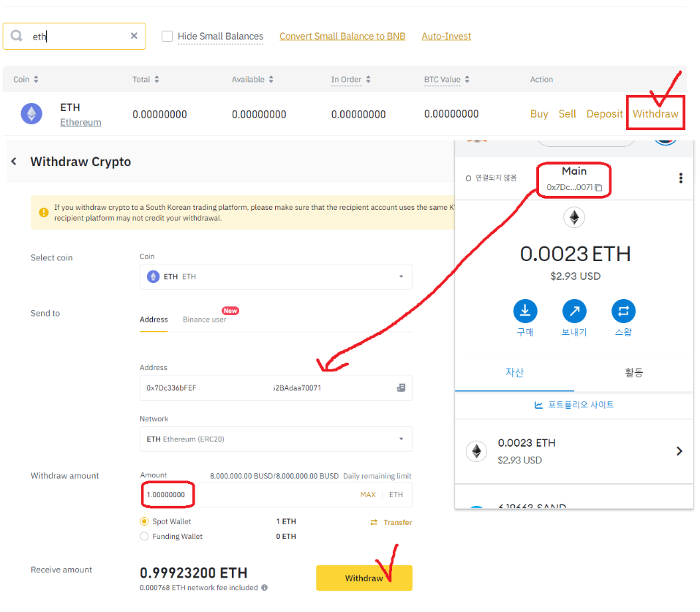The height and width of the screenshot is (612, 700).
Task: Open the Network dropdown
Action: (x=276, y=439)
